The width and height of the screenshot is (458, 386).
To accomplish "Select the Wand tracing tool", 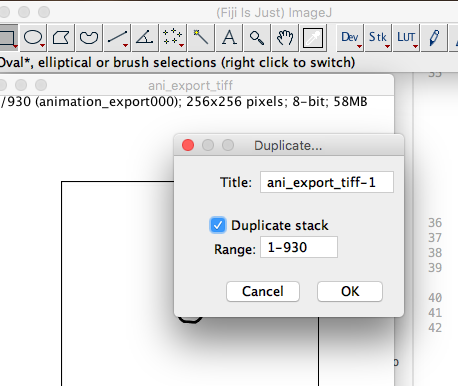I will (201, 37).
